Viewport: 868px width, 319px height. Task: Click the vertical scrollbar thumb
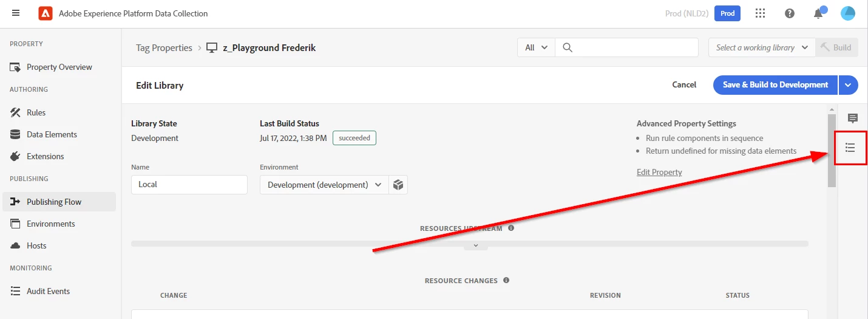832,150
